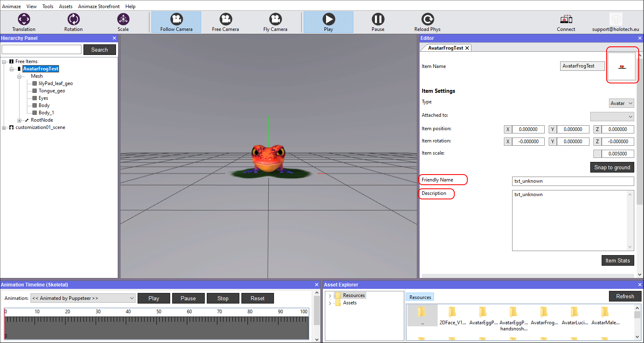Select the Rotation tool

tap(73, 22)
